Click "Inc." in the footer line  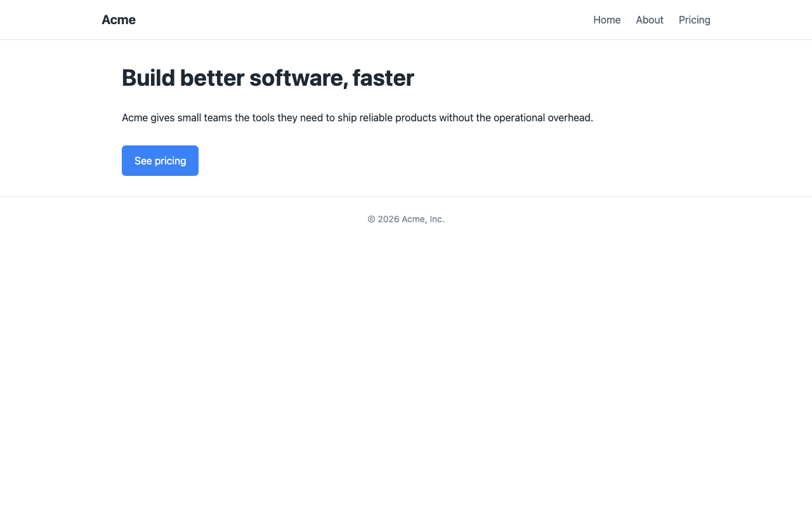coord(437,219)
